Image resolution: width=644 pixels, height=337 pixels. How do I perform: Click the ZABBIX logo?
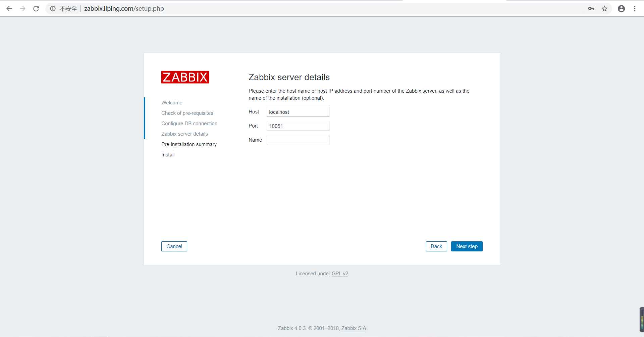pyautogui.click(x=185, y=77)
